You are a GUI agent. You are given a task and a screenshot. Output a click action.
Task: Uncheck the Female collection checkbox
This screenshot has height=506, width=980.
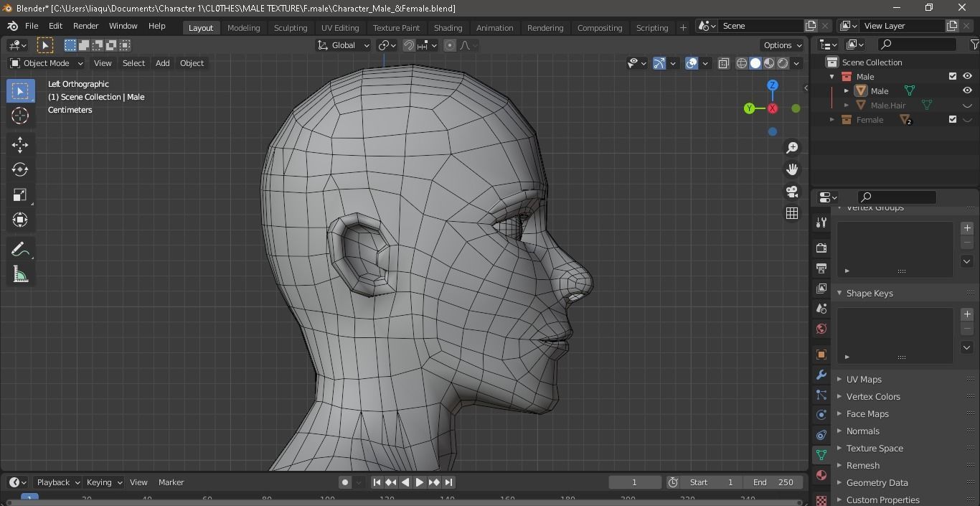pos(953,120)
